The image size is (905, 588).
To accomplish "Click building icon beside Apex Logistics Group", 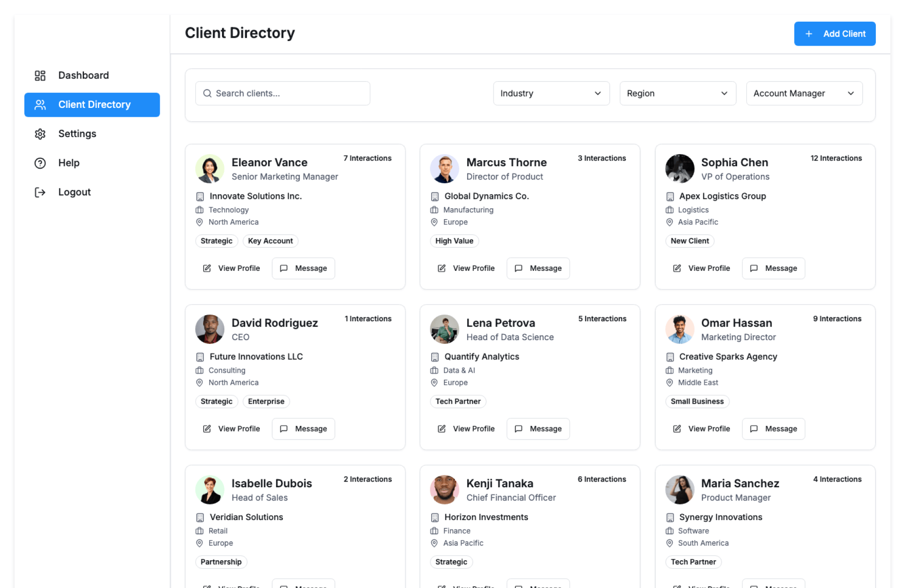I will click(x=670, y=196).
